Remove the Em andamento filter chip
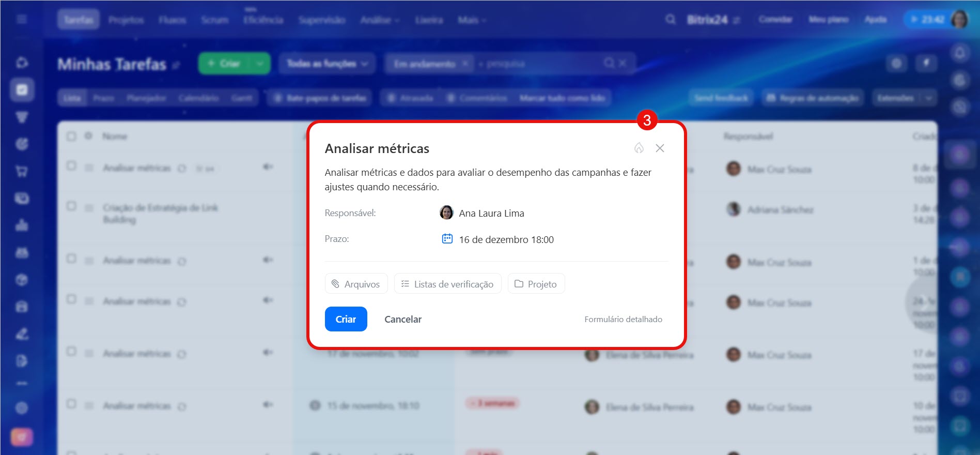This screenshot has height=455, width=980. (465, 64)
